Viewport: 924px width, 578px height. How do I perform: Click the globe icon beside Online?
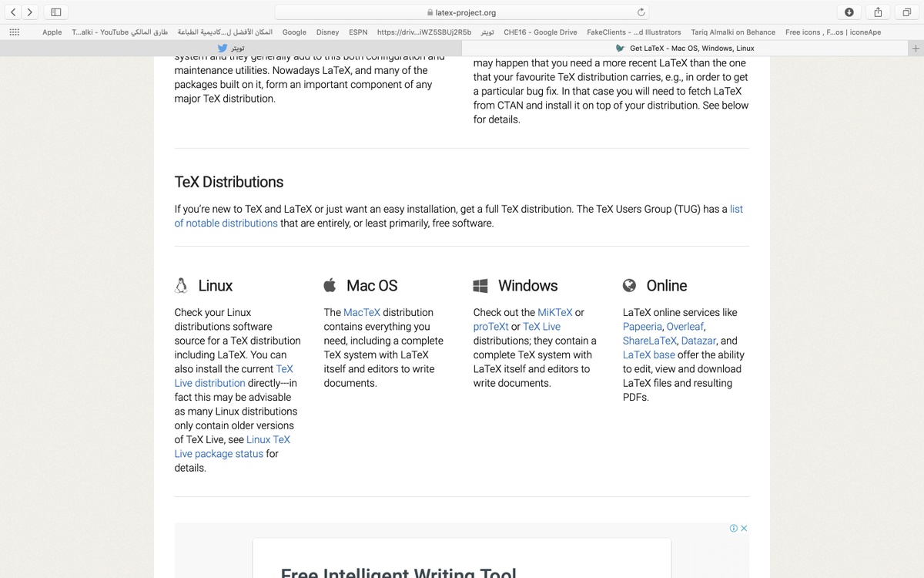point(629,285)
